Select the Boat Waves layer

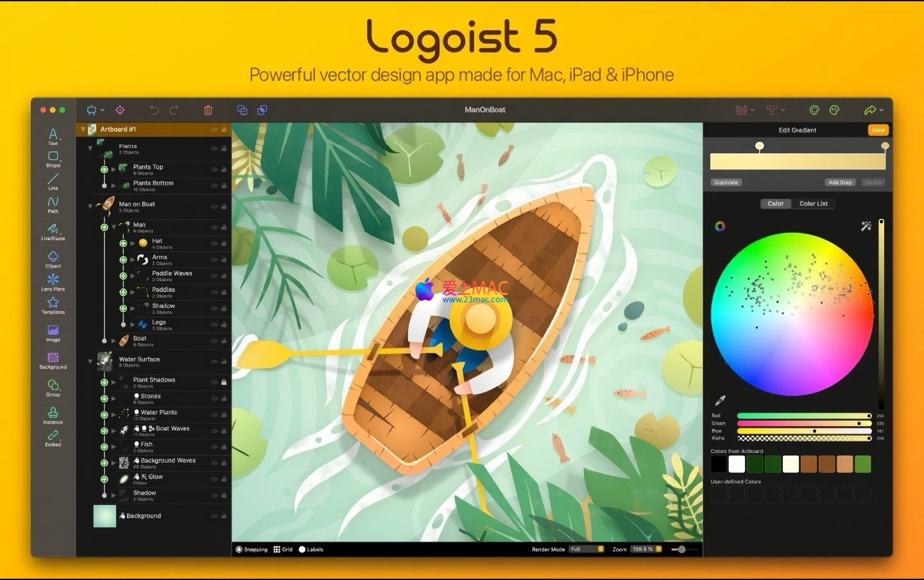coord(172,429)
